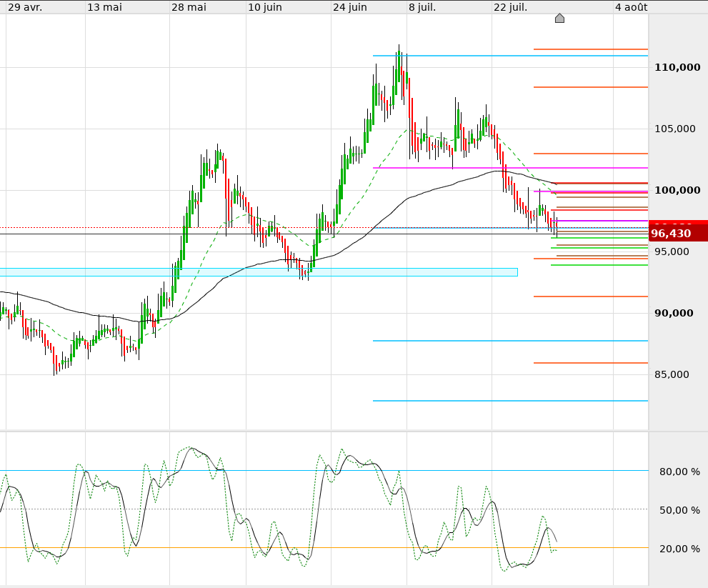This screenshot has height=588, width=708.
Task: Click the 100,000 price axis label
Action: [x=677, y=190]
